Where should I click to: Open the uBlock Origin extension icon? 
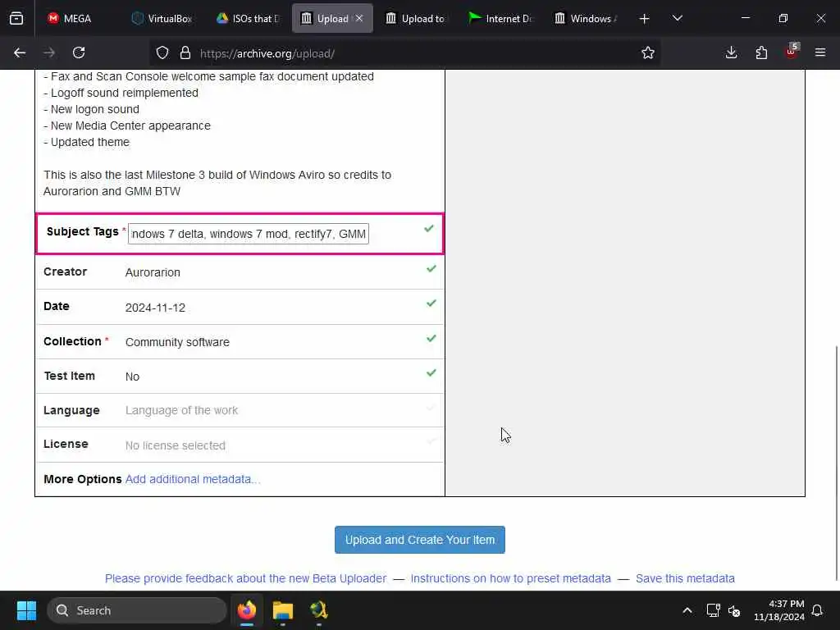792,52
